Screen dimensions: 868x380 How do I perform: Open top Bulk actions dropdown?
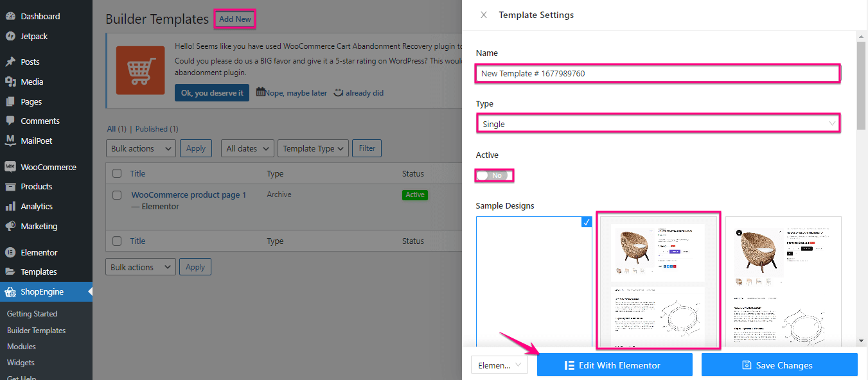click(141, 148)
